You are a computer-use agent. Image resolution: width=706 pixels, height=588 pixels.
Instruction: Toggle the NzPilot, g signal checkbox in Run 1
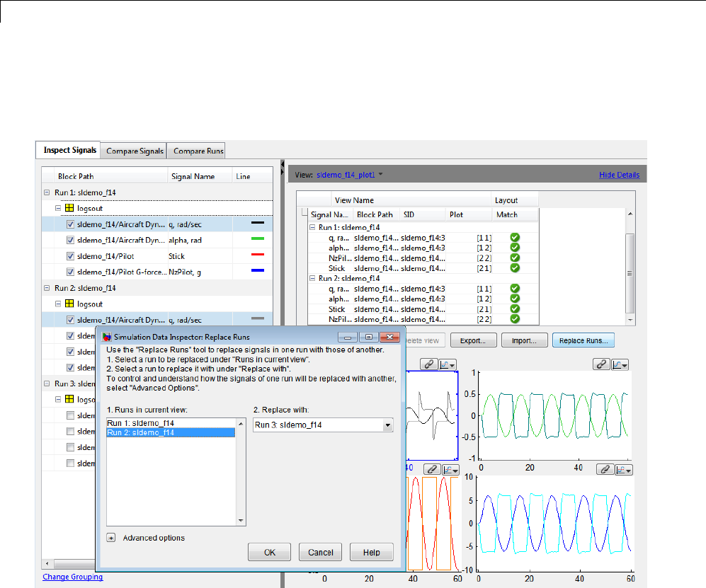(x=70, y=272)
